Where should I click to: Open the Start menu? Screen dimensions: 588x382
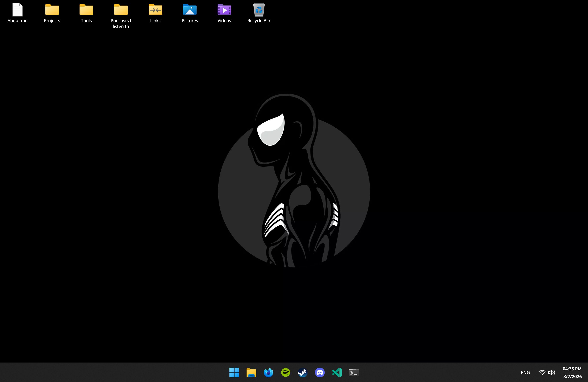tap(234, 372)
